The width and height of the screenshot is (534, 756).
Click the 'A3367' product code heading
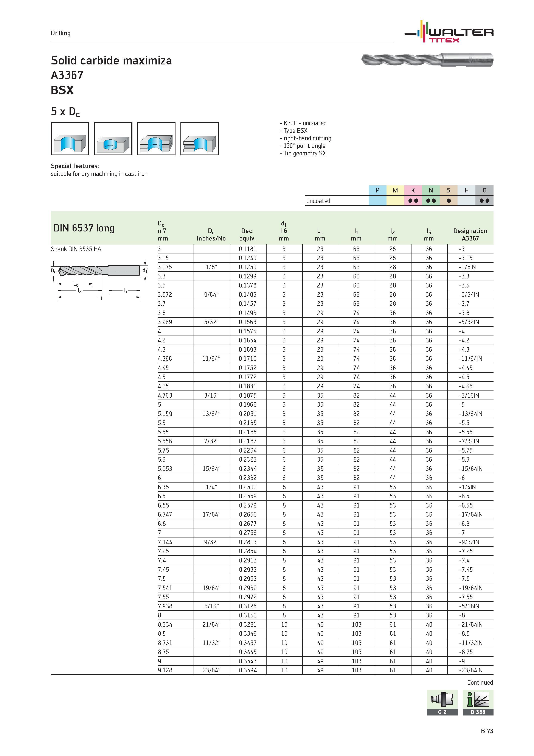(x=67, y=75)
